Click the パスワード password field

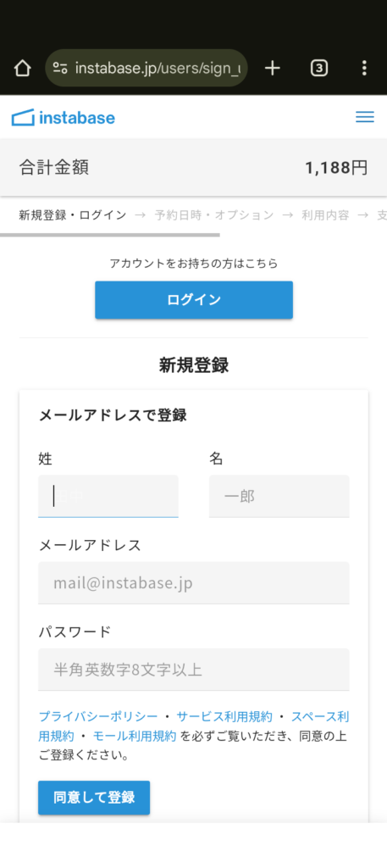click(x=194, y=670)
